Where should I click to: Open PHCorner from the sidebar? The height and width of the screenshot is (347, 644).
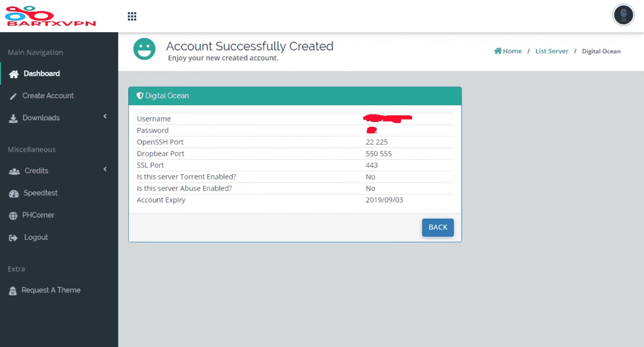(x=38, y=215)
